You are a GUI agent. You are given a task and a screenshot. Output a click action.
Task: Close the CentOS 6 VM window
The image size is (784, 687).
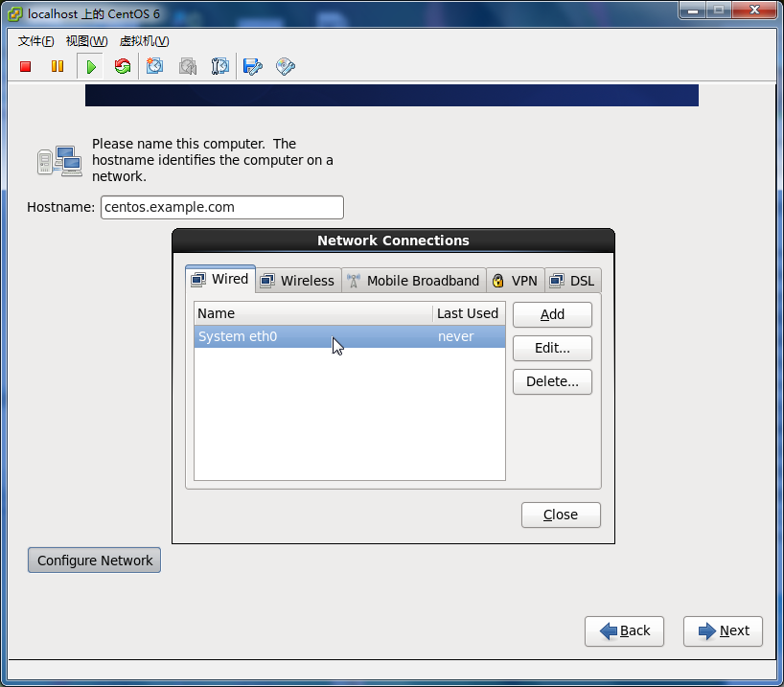tap(754, 10)
